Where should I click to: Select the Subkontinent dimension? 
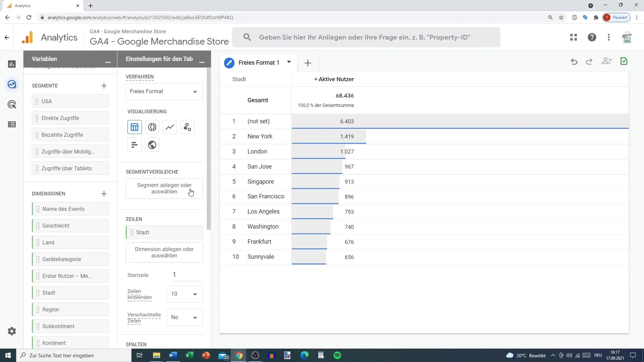(x=70, y=326)
